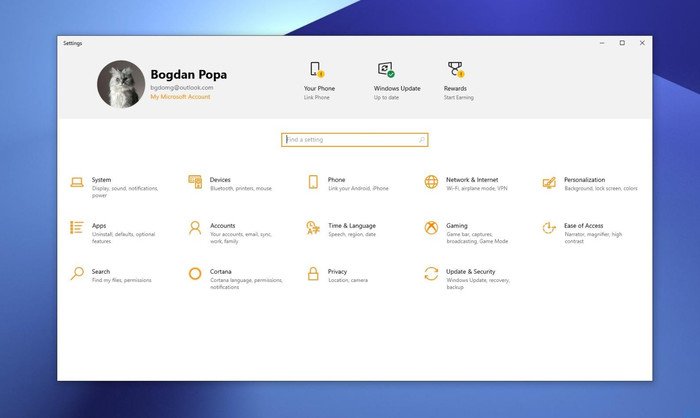Click the Windows Update header icon
The height and width of the screenshot is (418, 700).
(x=386, y=70)
